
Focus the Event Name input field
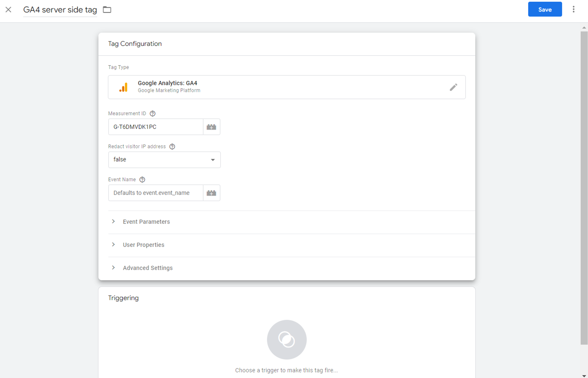pyautogui.click(x=156, y=193)
